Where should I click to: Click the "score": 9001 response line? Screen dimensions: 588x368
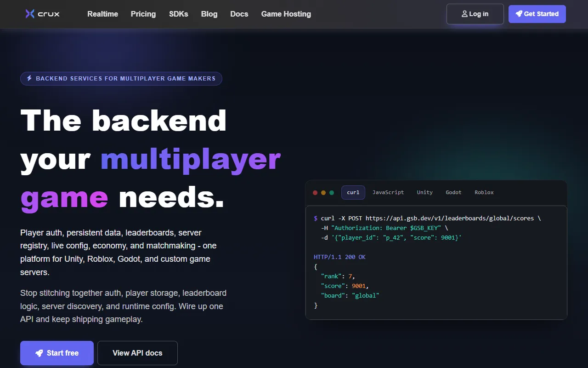point(345,286)
